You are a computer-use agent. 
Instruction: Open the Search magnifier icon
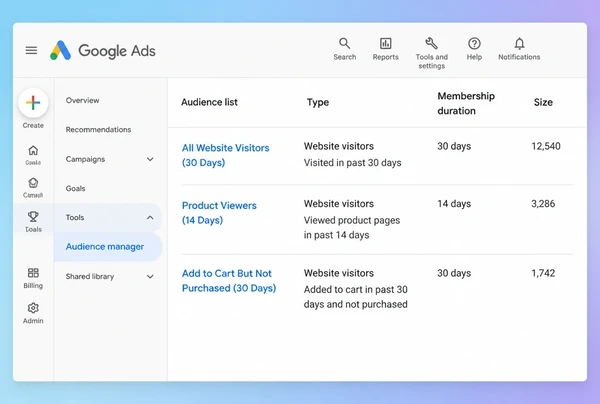(344, 44)
